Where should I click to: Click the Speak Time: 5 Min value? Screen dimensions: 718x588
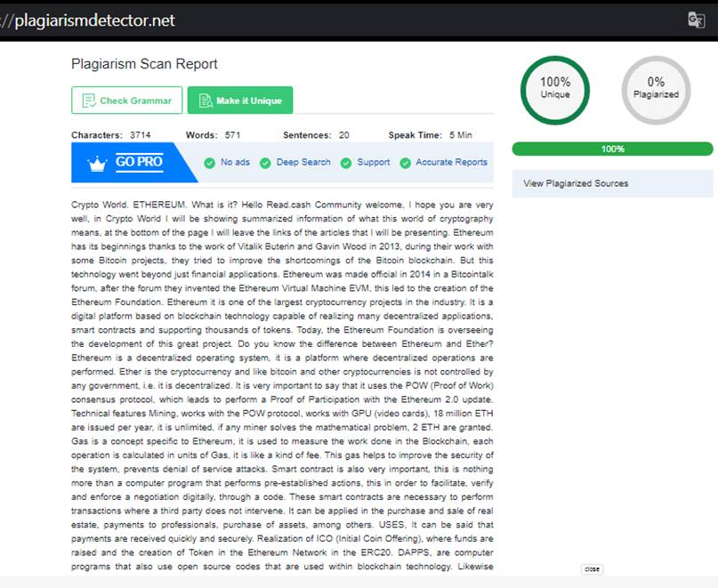pyautogui.click(x=430, y=135)
